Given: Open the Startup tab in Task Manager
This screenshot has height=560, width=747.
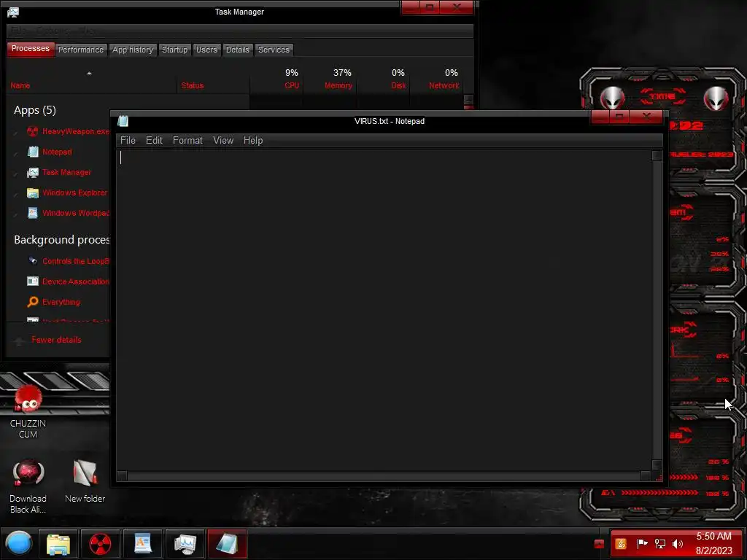Looking at the screenshot, I should (175, 50).
